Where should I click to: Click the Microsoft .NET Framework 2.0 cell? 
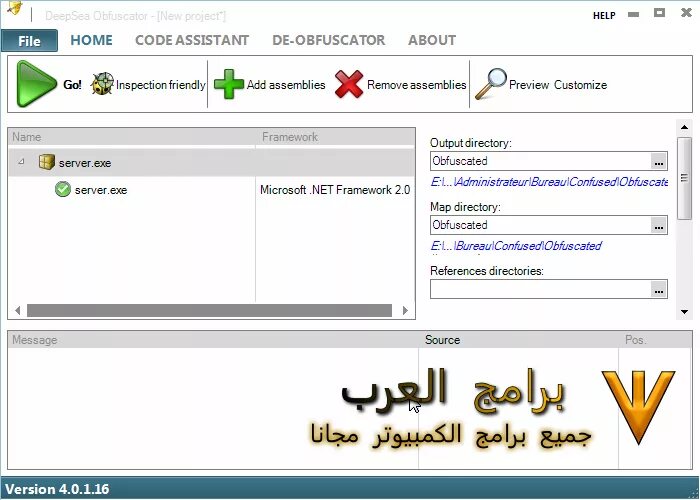pos(335,190)
